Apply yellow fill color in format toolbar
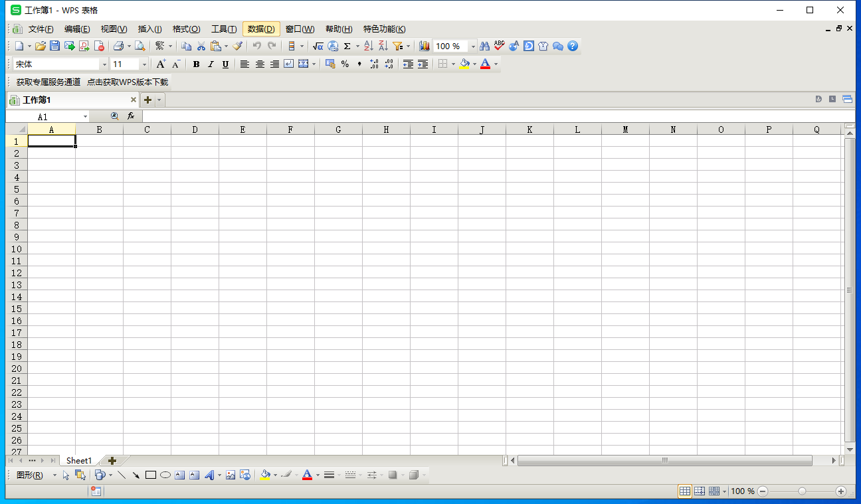861x504 pixels. click(464, 64)
